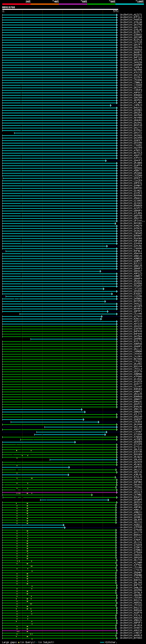This screenshot has width=146, height=644.
Task: Click arrowhead of UniRef100_C4PBJ3 alignment bar
Action: (x=111, y=105)
